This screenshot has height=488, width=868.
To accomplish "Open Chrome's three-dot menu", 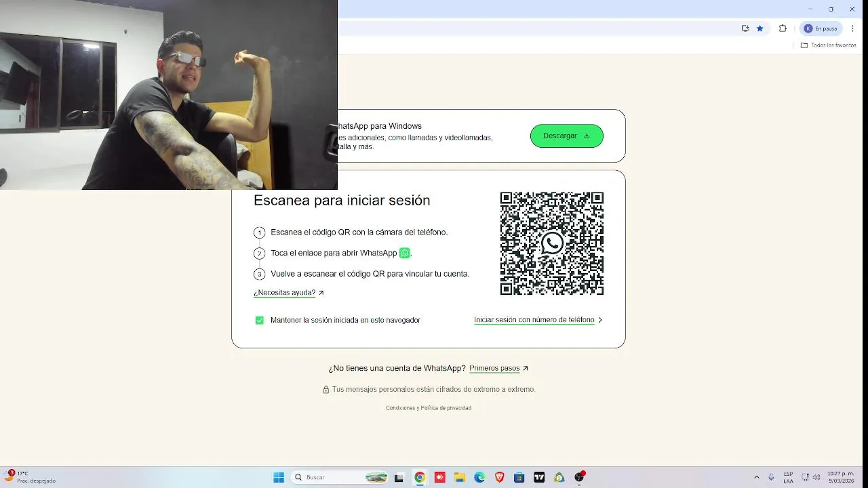I will click(853, 28).
